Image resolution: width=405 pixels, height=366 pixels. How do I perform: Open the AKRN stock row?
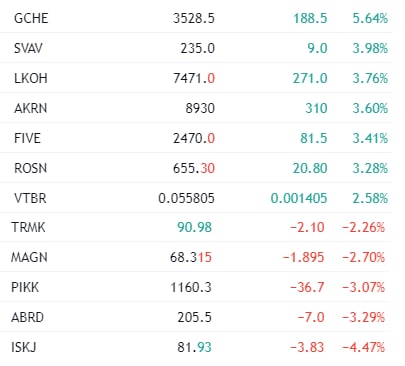(x=196, y=108)
